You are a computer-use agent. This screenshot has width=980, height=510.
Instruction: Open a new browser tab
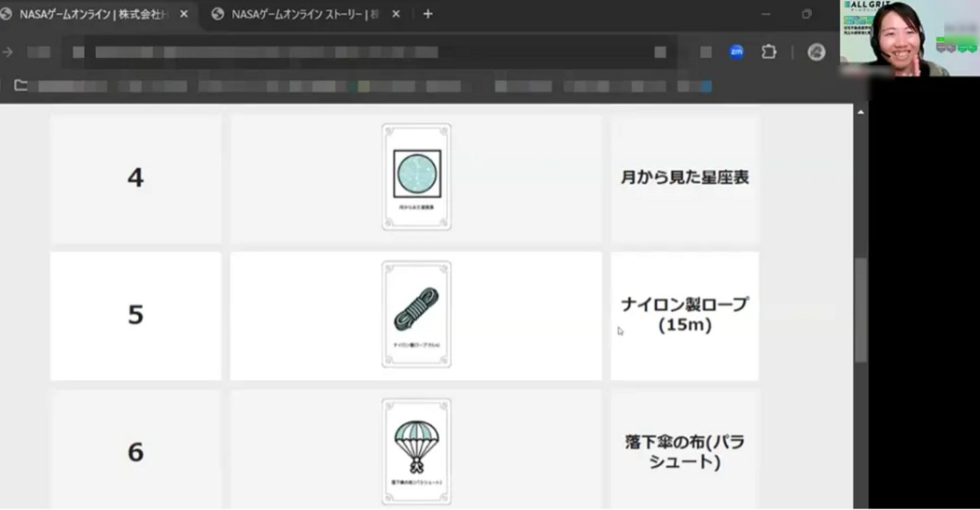pos(427,14)
